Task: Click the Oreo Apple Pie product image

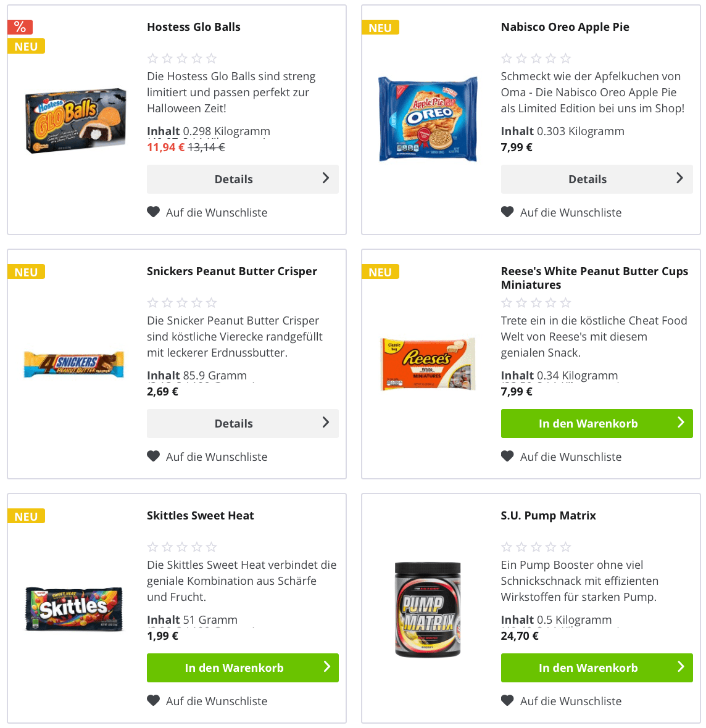Action: (428, 118)
